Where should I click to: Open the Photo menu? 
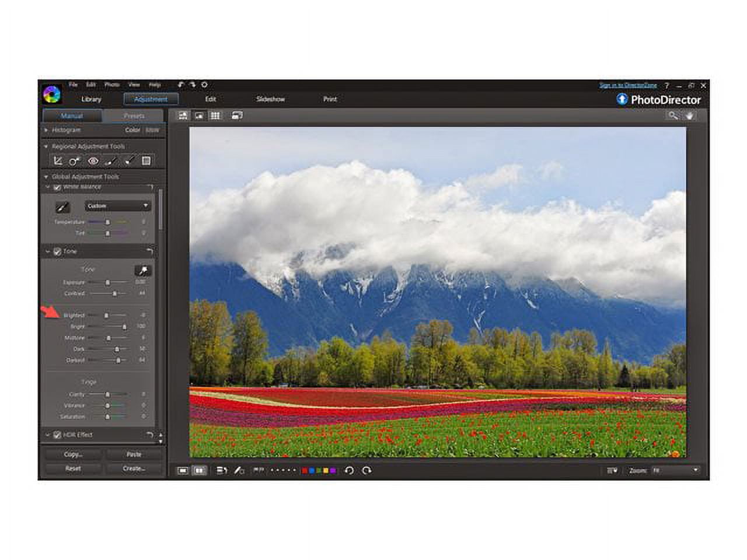[x=111, y=85]
